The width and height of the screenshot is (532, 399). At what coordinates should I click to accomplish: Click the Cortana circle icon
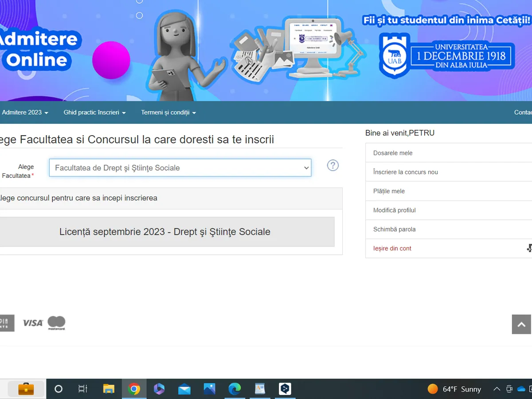coord(58,389)
